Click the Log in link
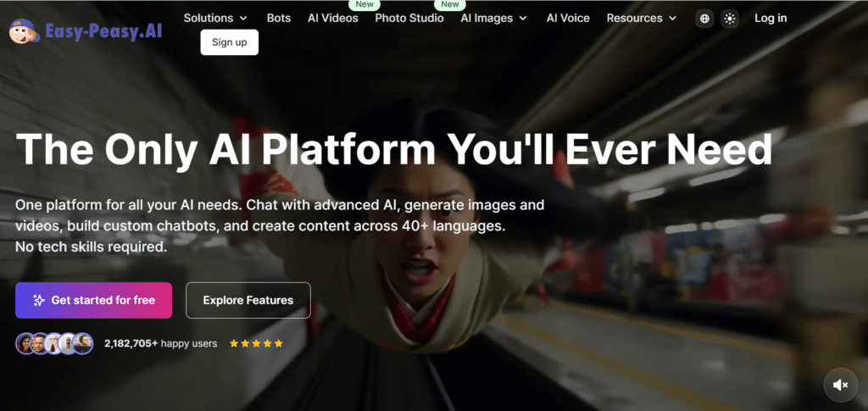 point(771,18)
